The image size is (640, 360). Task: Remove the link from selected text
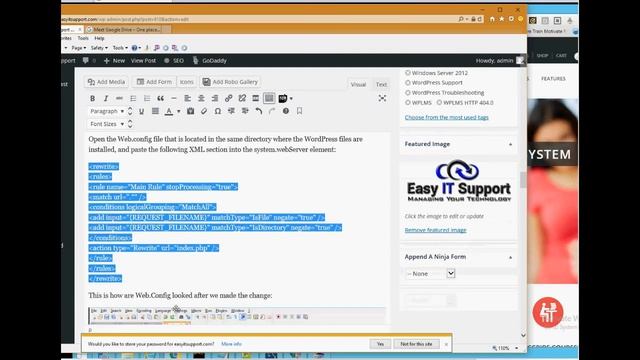coord(242,98)
